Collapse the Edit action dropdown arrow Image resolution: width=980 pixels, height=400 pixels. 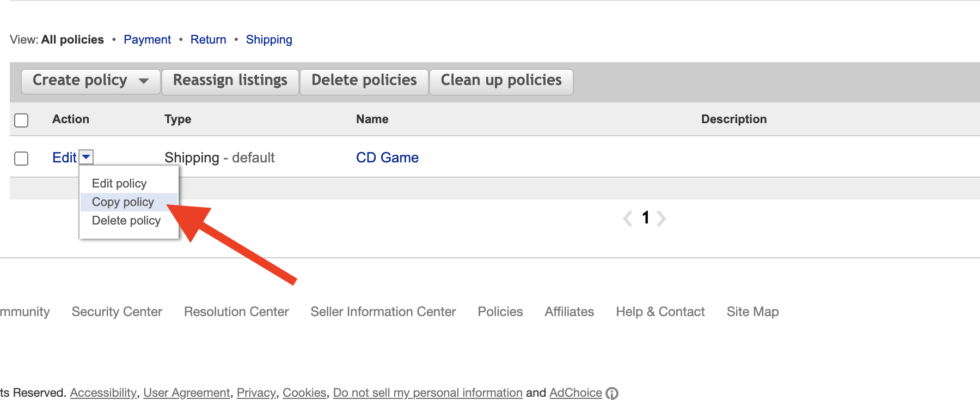[86, 157]
